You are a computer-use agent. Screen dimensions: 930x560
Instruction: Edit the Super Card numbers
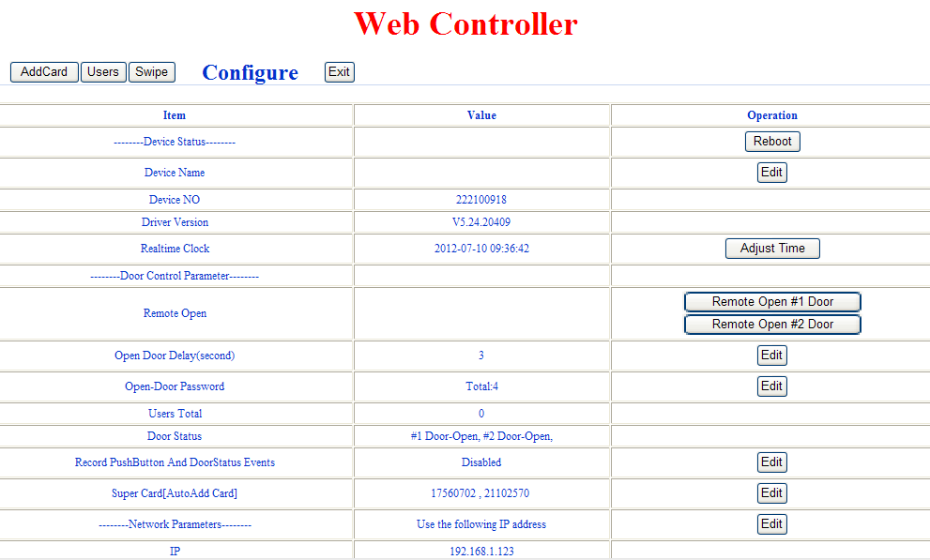click(771, 492)
